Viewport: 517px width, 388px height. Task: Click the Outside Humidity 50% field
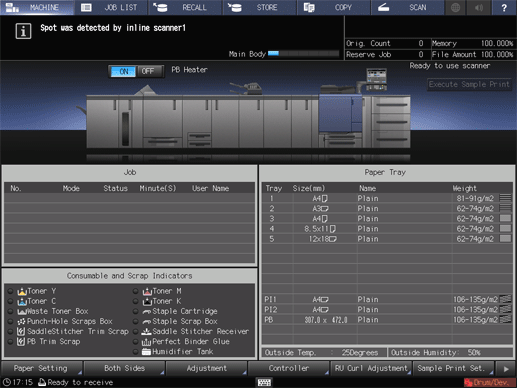coord(450,353)
